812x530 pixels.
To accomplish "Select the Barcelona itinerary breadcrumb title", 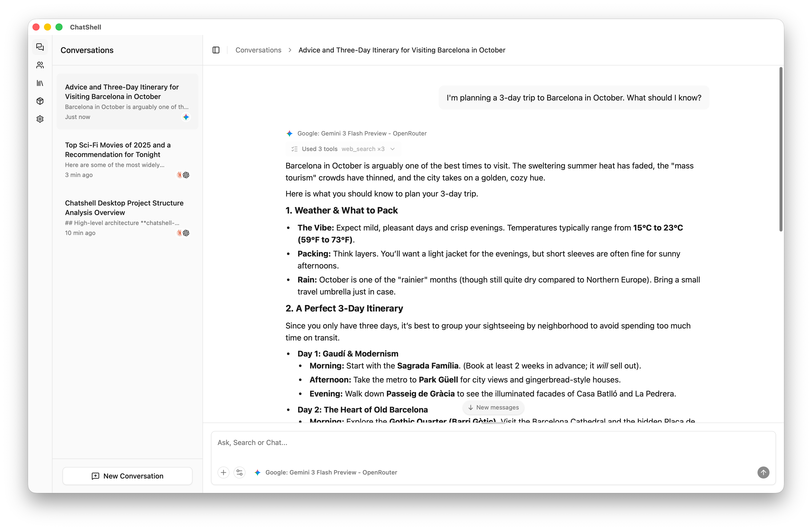I will [x=401, y=50].
